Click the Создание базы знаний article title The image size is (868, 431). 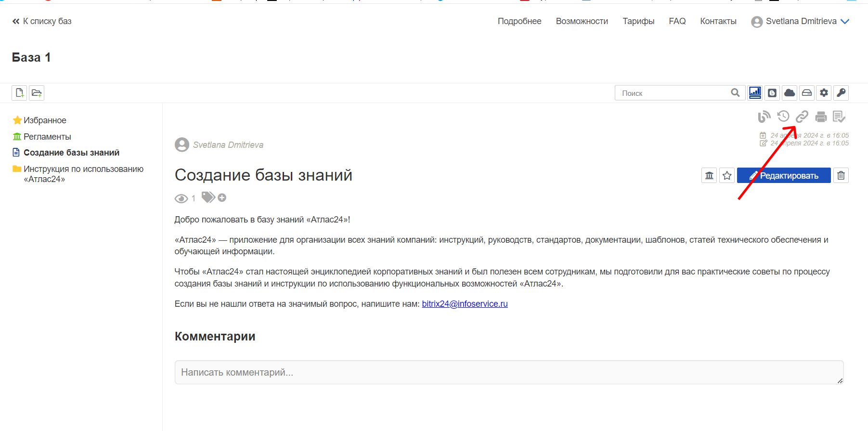(x=263, y=175)
